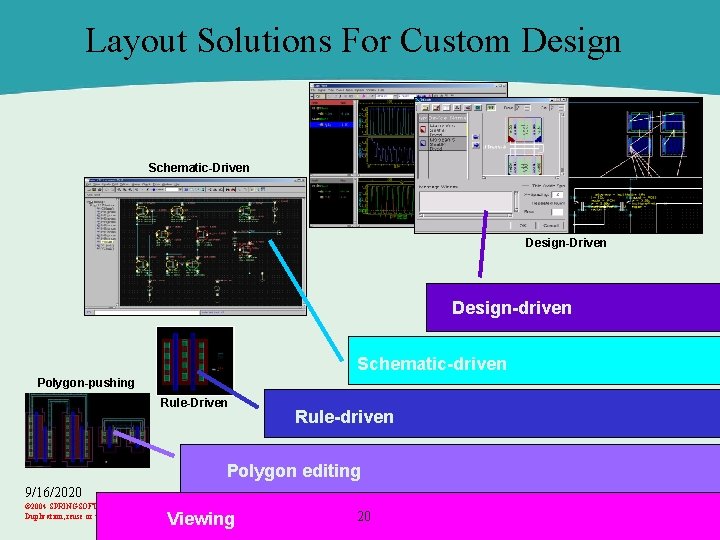Click the slide number 20

pos(364,516)
